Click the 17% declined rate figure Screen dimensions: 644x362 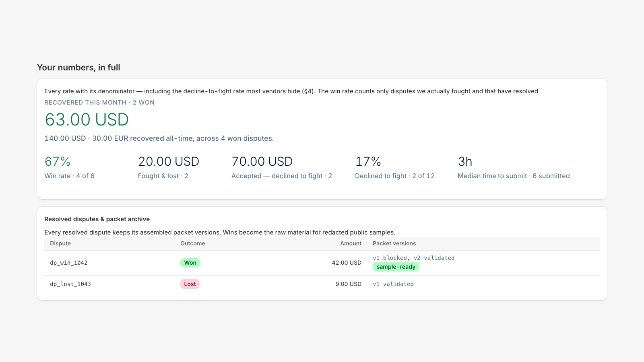pyautogui.click(x=368, y=162)
